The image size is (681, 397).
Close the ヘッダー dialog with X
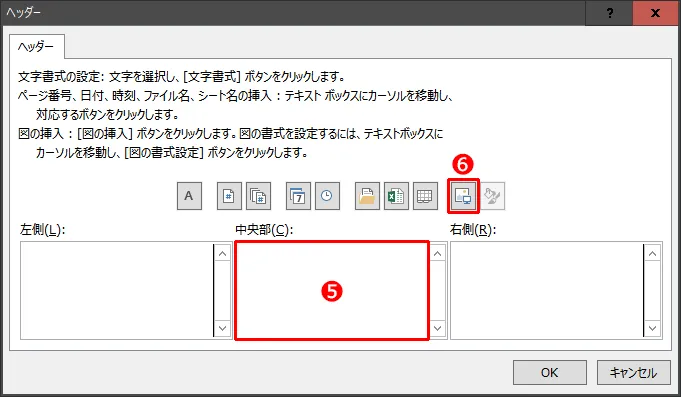pyautogui.click(x=655, y=13)
